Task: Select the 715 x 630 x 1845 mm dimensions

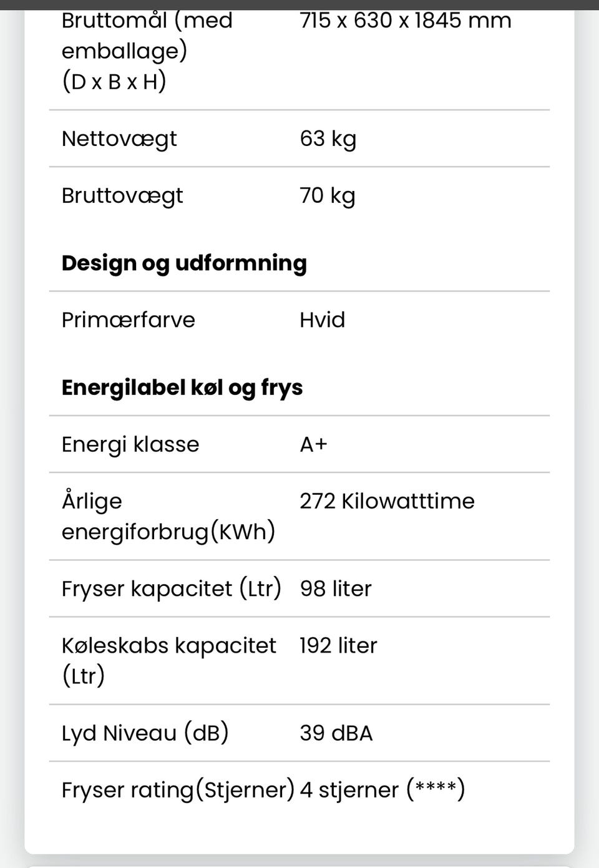Action: (405, 21)
